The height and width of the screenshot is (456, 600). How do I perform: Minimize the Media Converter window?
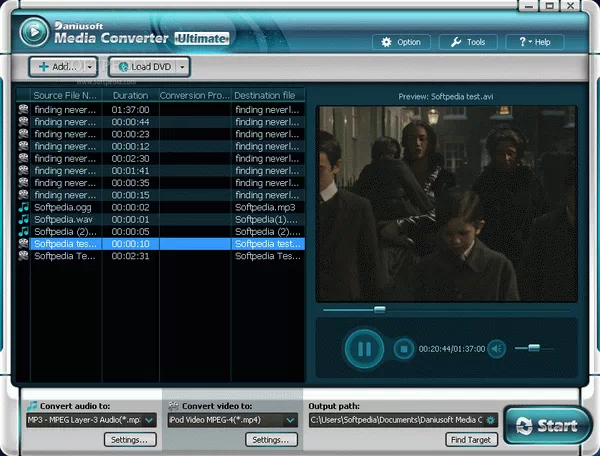point(529,6)
